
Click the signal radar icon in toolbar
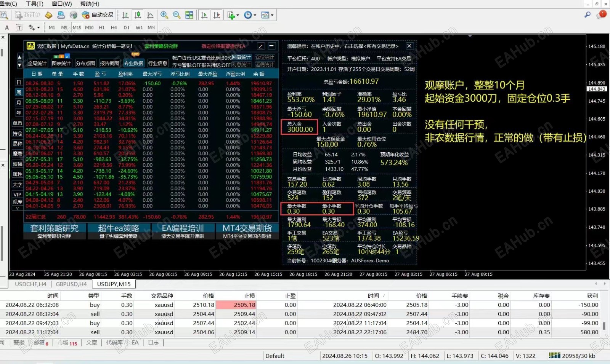click(74, 15)
